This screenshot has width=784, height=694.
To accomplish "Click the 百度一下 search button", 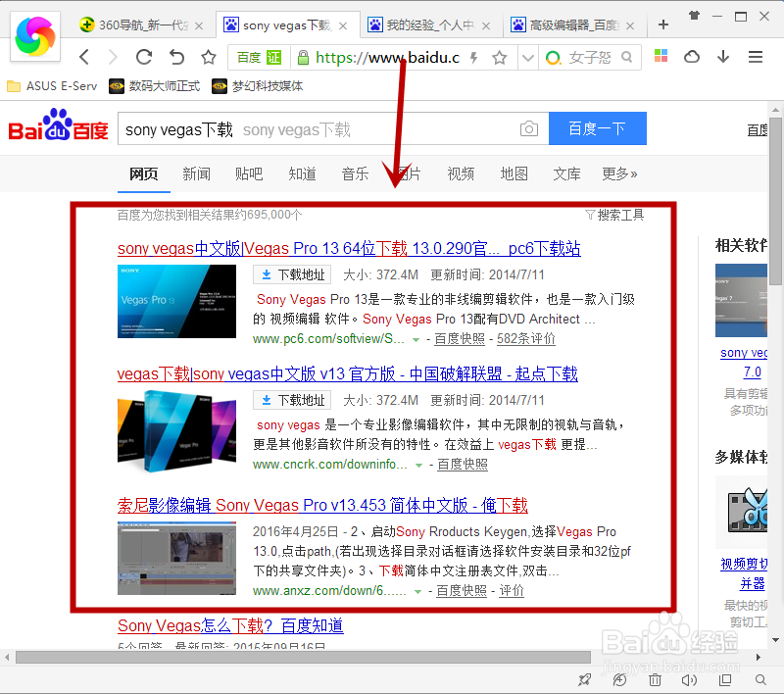I will [598, 128].
